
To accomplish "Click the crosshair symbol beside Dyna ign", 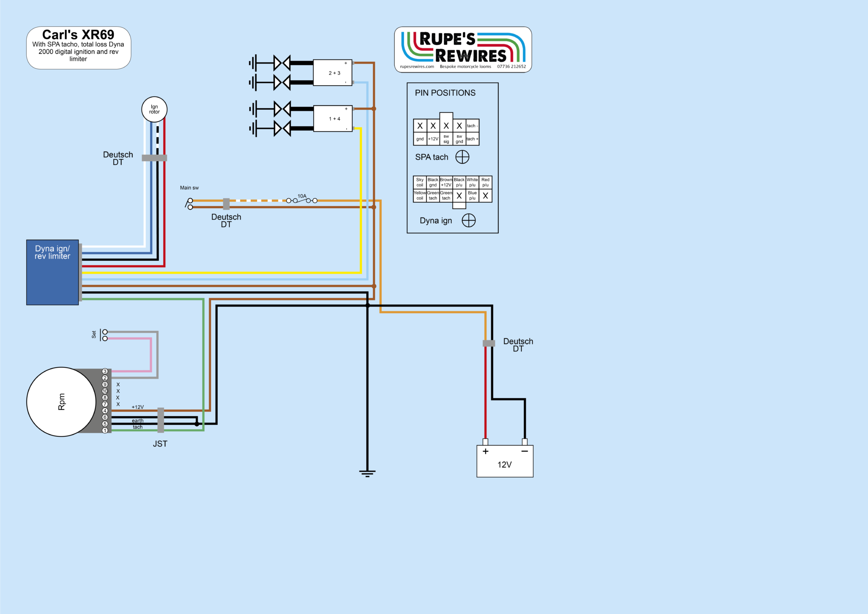I will pyautogui.click(x=468, y=220).
